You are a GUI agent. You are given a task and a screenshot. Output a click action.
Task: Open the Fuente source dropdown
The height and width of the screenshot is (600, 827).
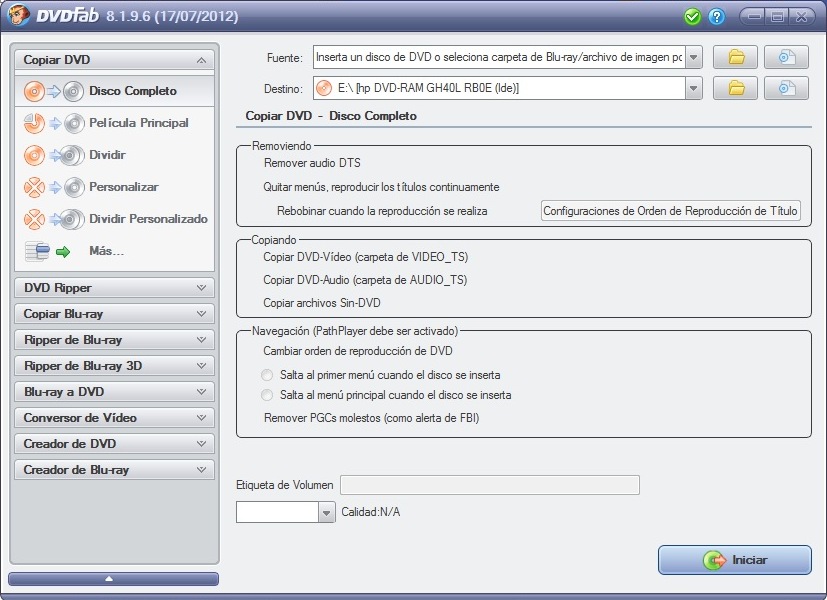coord(694,57)
